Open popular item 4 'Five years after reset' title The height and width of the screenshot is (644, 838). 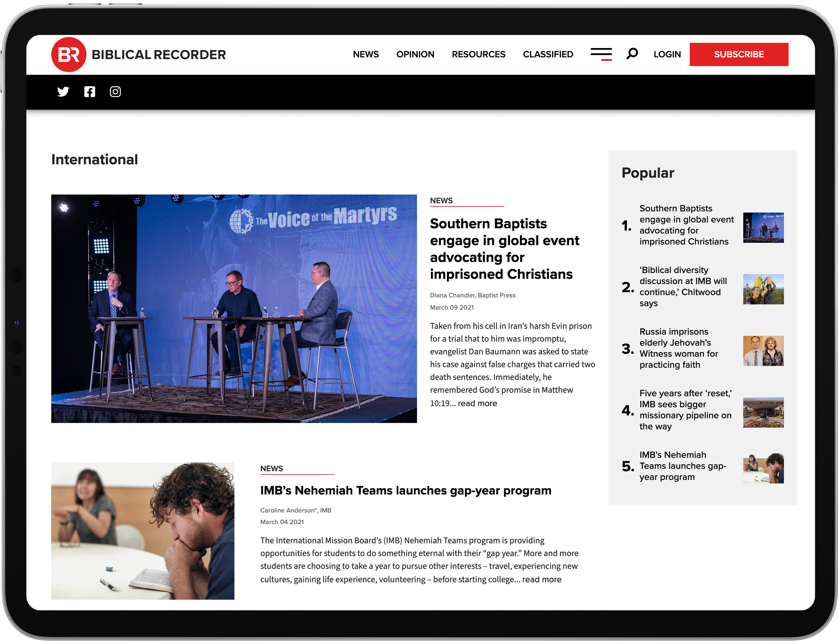(x=685, y=410)
